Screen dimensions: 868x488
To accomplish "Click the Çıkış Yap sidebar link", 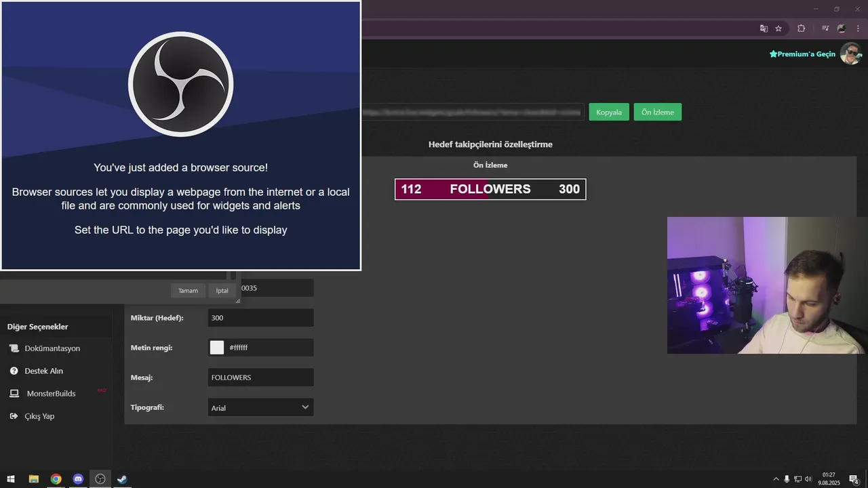I will (x=39, y=416).
